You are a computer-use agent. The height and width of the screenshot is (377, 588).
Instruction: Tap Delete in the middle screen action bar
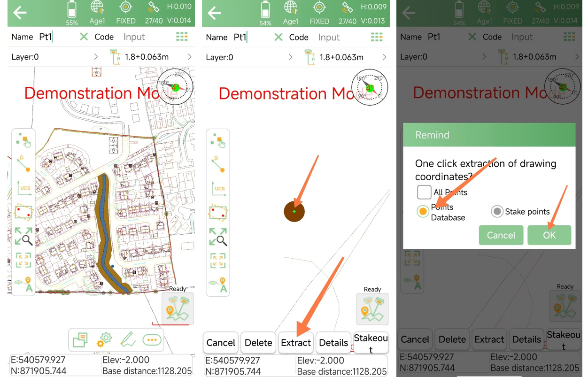pos(258,343)
